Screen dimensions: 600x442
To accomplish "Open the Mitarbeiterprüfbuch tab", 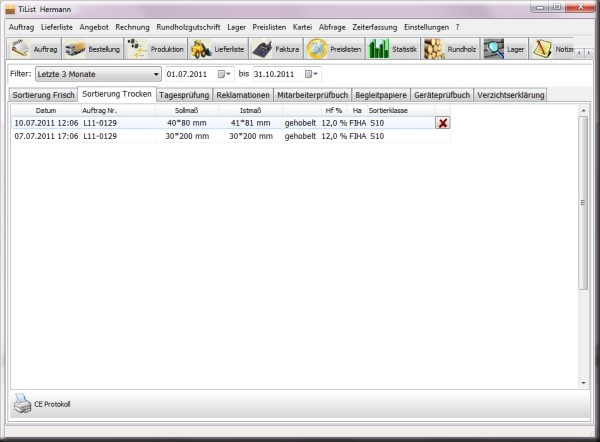I will [313, 95].
